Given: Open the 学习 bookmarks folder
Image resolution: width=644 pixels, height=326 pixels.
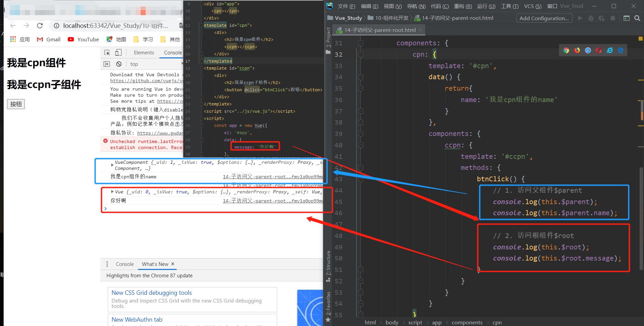Looking at the screenshot, I should (x=143, y=39).
